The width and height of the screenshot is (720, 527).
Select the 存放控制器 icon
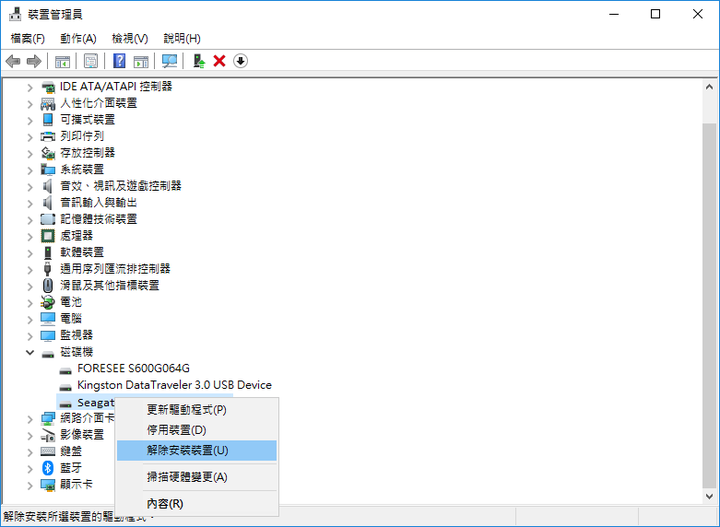(48, 153)
